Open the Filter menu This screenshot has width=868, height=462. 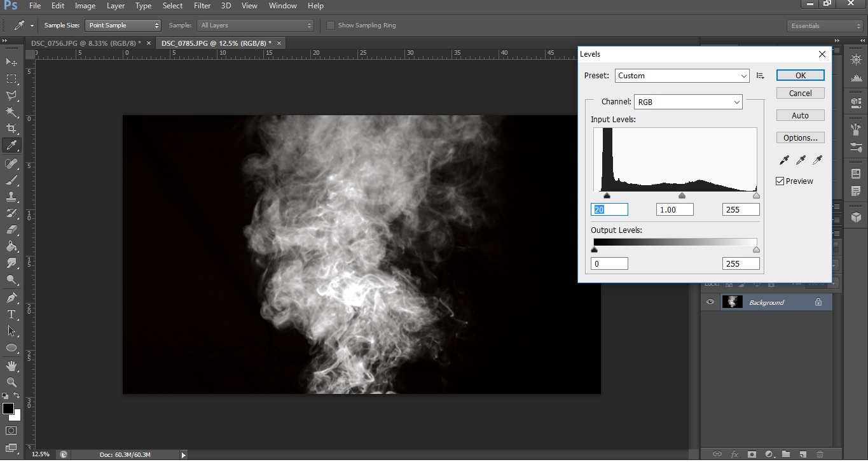(x=202, y=6)
